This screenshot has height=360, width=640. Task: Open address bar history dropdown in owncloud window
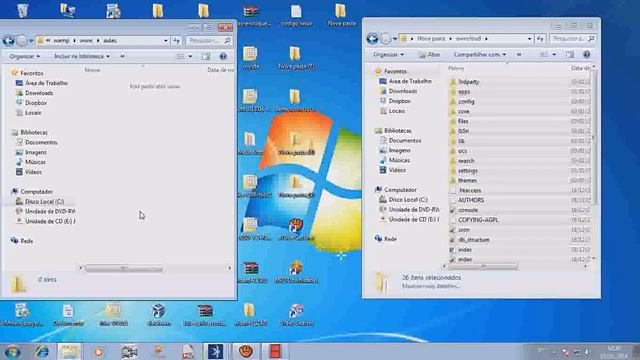click(529, 39)
